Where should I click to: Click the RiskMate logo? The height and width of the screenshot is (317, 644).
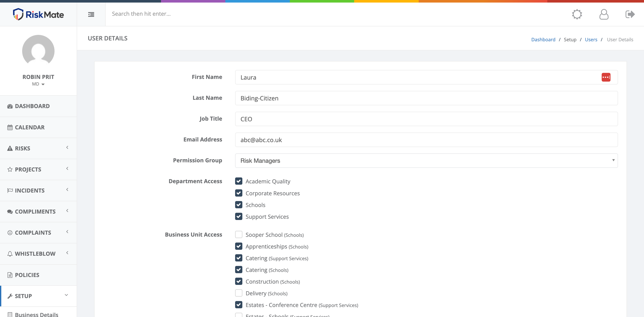tap(38, 14)
